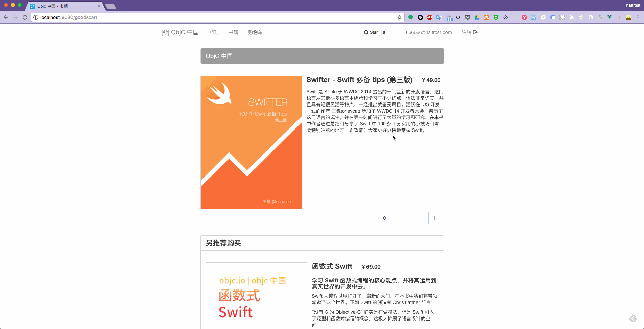Open the React devtools extension

[x=562, y=17]
